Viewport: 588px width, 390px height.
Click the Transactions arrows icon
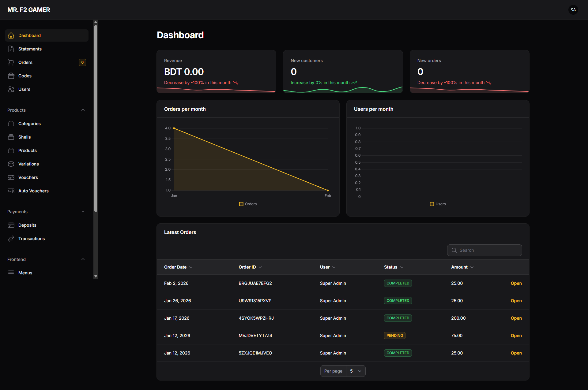[11, 239]
